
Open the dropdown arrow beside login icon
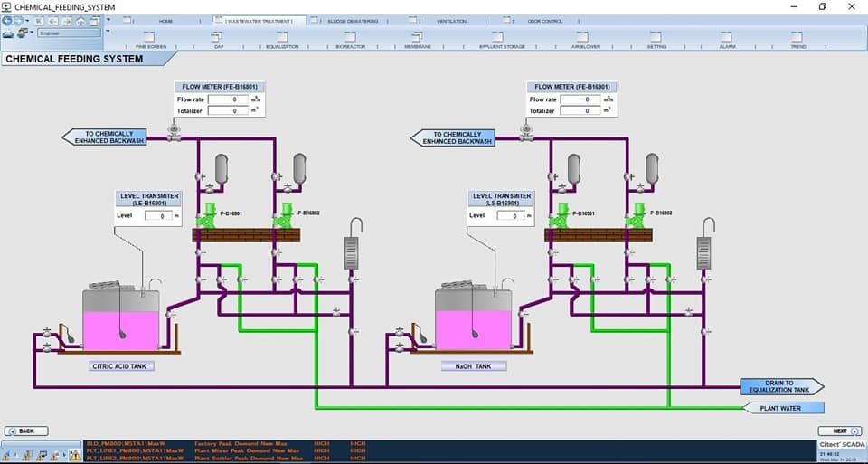pyautogui.click(x=32, y=33)
